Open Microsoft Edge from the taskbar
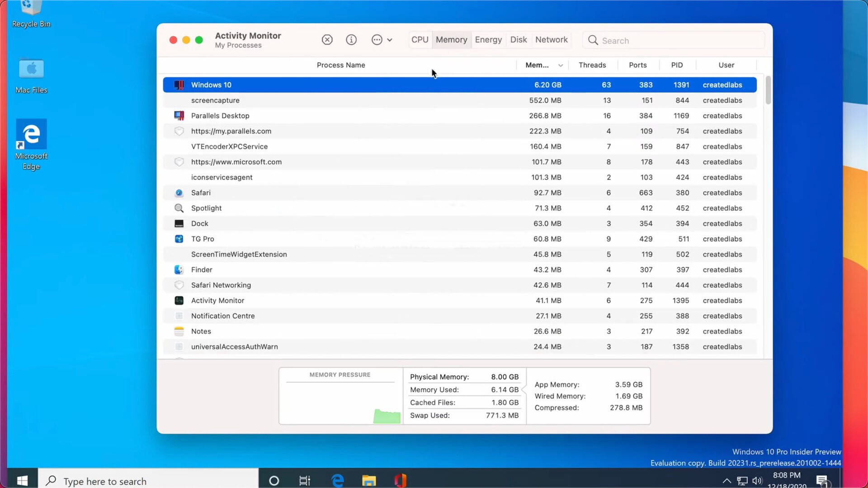 coord(337,480)
